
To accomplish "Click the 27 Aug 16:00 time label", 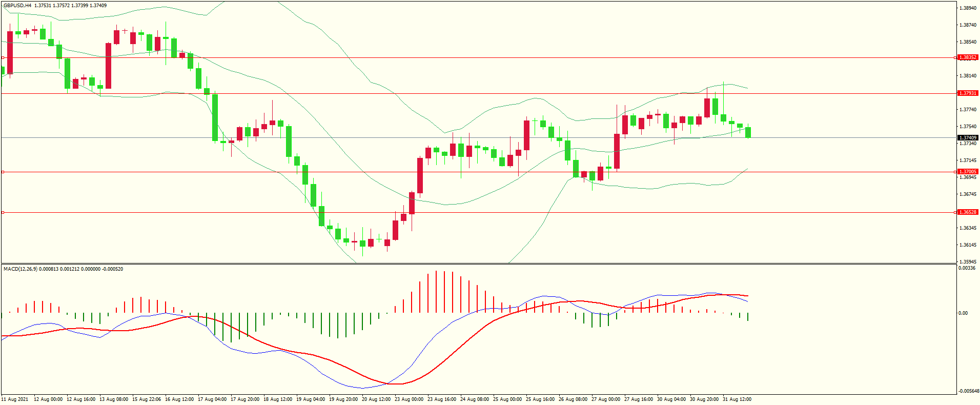I will point(639,399).
